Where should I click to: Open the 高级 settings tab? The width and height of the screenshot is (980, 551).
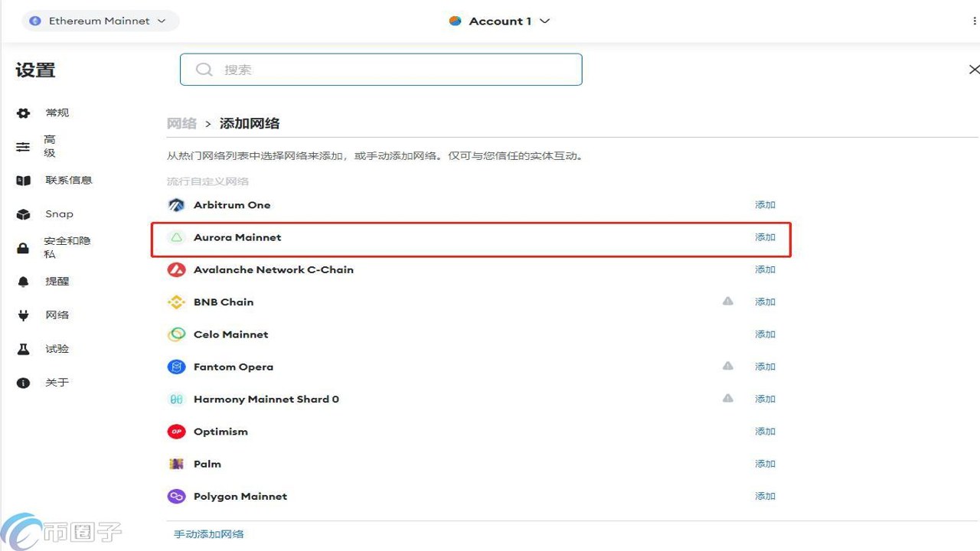[x=50, y=146]
